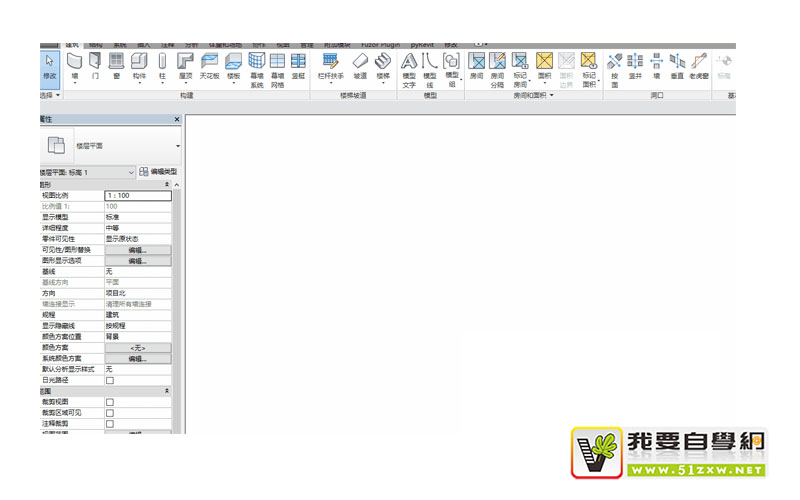Screen dimensions: 800x500
Task: Click the Window (窗) tool icon
Action: [116, 66]
